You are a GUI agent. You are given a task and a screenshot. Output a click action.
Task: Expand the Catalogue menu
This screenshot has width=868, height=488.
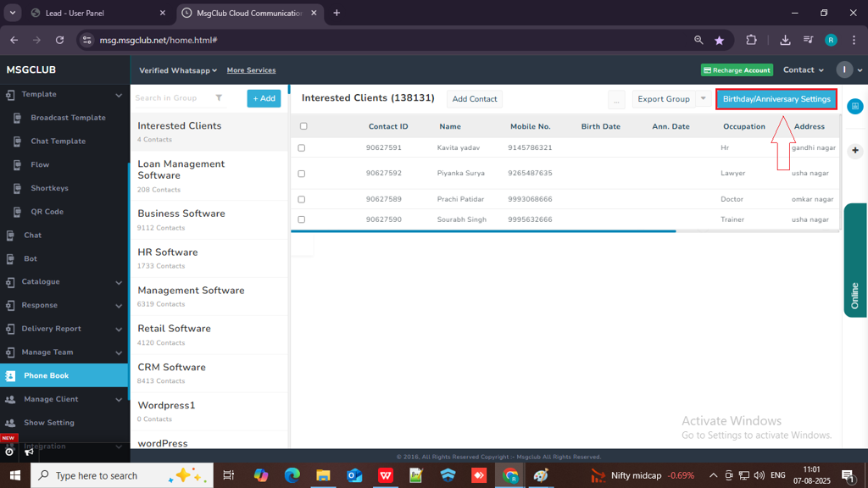coord(119,282)
